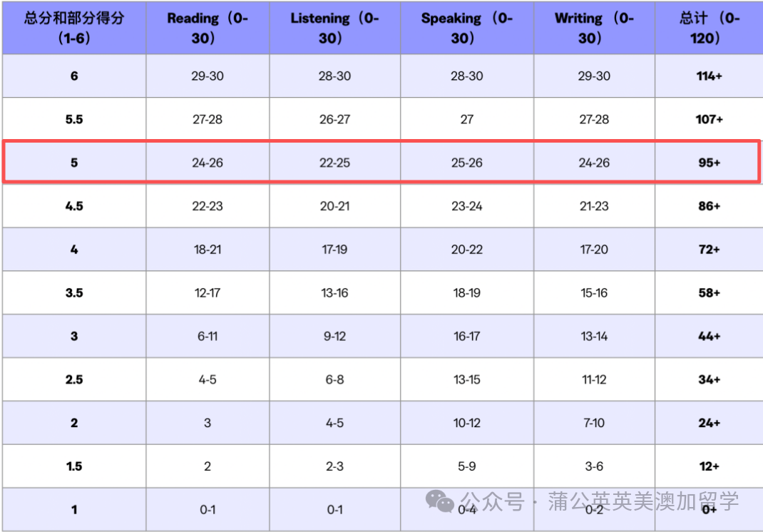Click the 公众号 watermark text
Image resolution: width=763 pixels, height=532 pixels.
(x=492, y=501)
